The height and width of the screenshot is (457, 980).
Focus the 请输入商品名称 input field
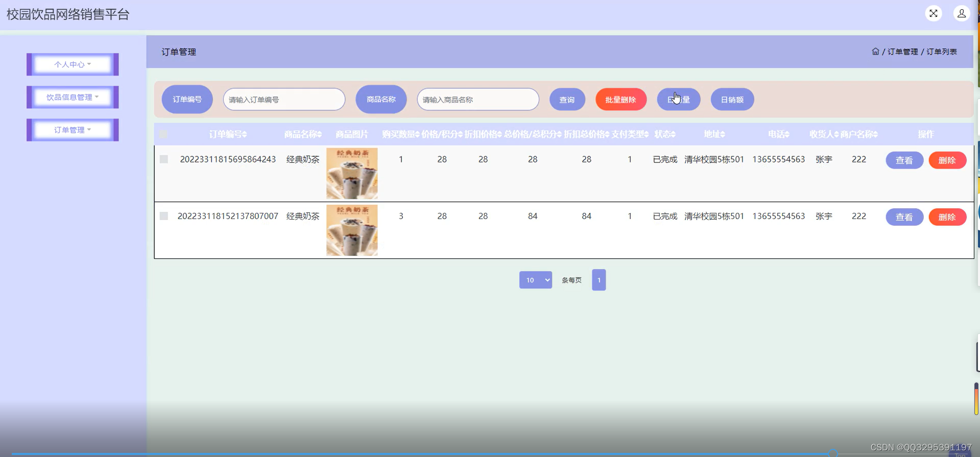(x=478, y=100)
